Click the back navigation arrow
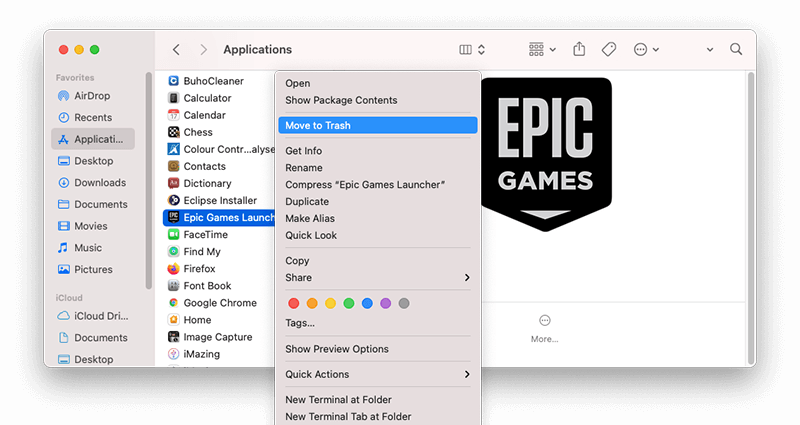The width and height of the screenshot is (800, 425). point(176,49)
